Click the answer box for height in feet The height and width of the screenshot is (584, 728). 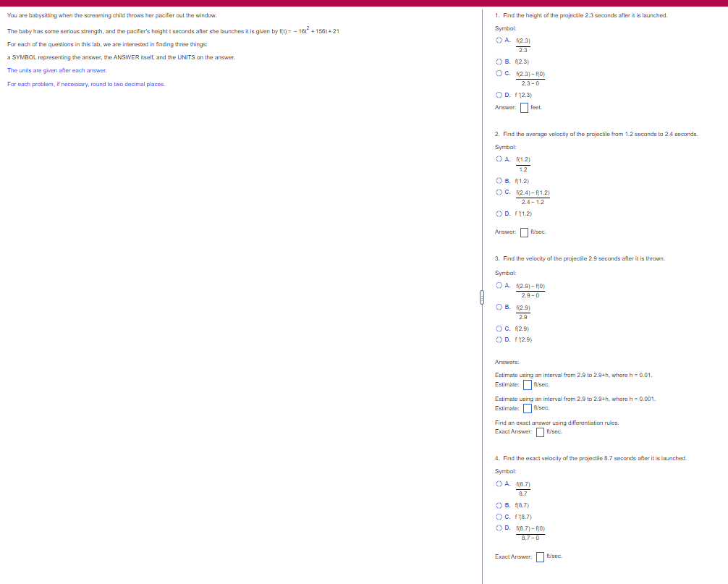[x=524, y=107]
